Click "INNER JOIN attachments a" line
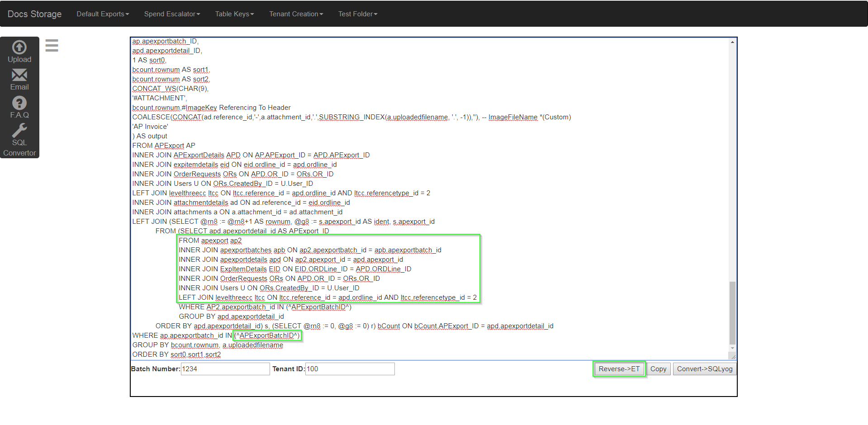 [237, 212]
